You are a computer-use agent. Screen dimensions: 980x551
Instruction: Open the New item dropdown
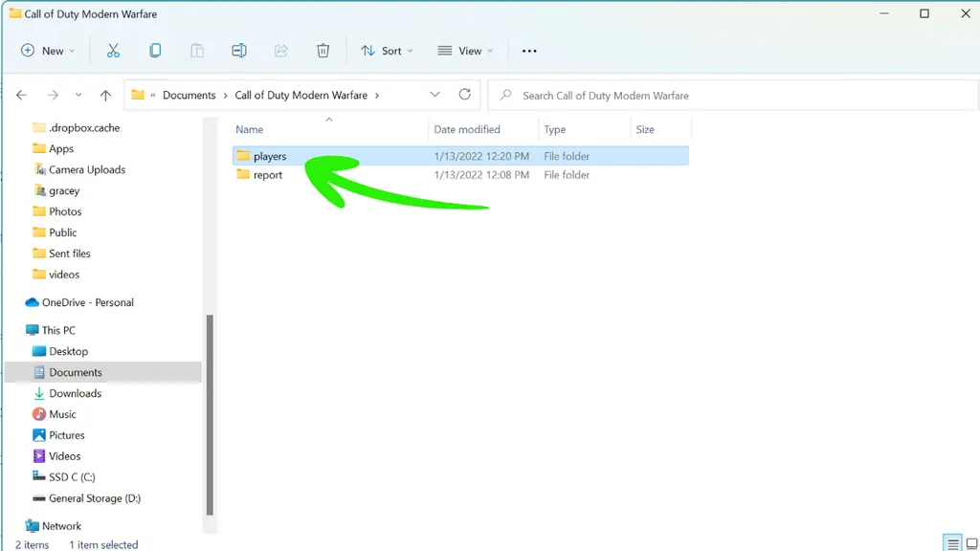coord(47,51)
